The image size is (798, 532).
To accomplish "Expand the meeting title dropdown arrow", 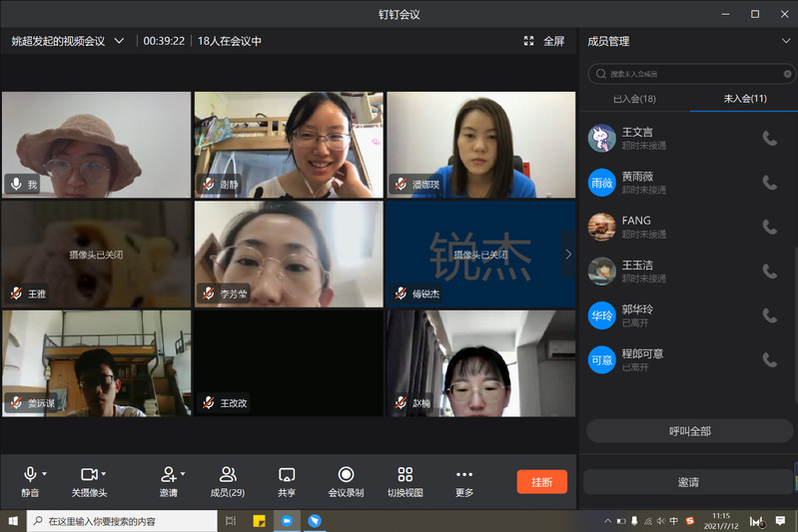I will point(119,41).
